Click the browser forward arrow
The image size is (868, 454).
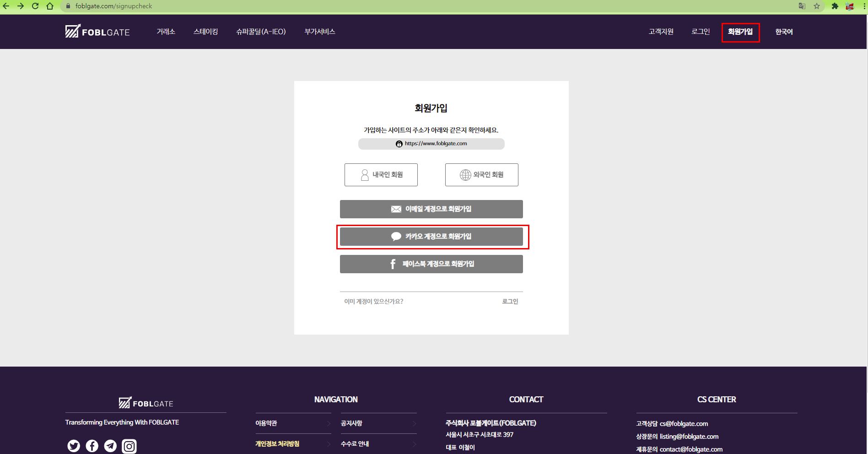coord(21,6)
